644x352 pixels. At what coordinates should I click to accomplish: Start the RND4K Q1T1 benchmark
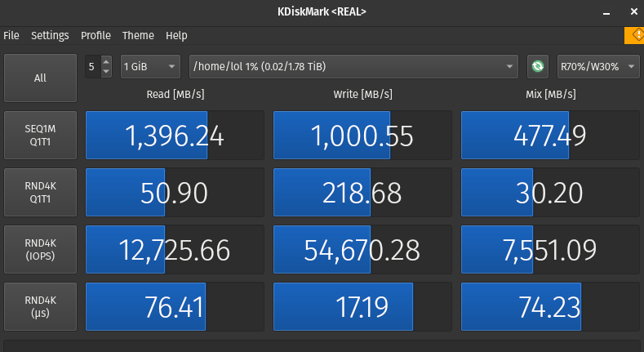tap(40, 193)
